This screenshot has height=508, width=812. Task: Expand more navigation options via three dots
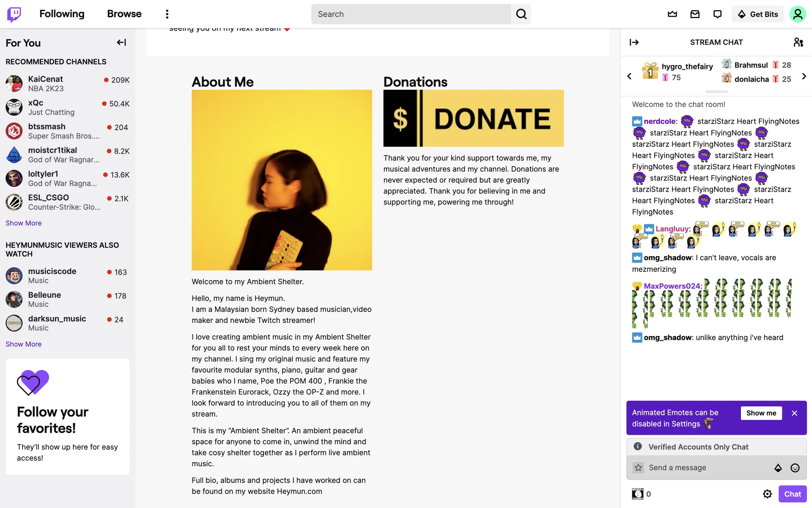tap(167, 14)
